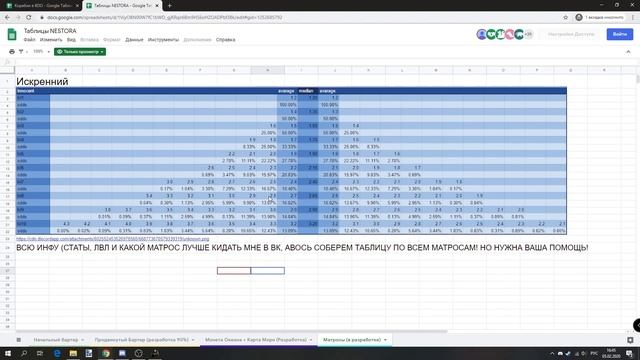Open the Данные menu
The width and height of the screenshot is (640, 360).
(x=134, y=40)
